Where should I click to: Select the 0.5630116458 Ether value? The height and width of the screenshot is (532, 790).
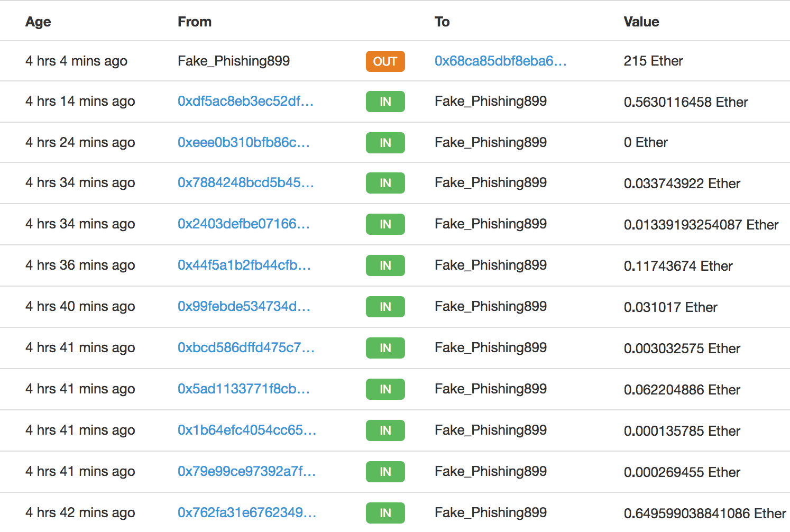pos(686,102)
